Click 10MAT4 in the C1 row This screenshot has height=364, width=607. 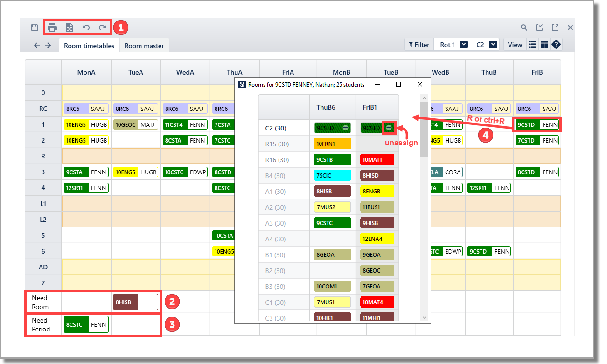(377, 302)
